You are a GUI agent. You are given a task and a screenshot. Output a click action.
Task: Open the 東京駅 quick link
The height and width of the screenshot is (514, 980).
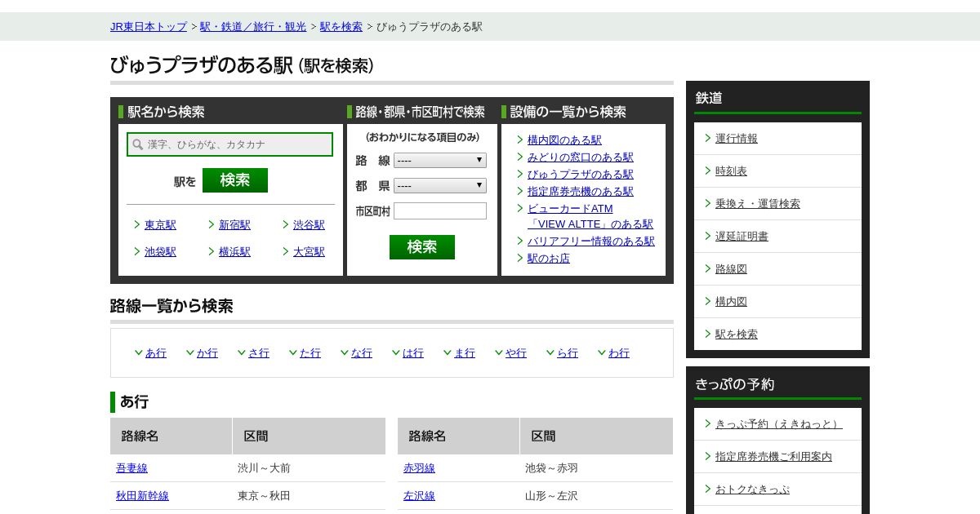point(160,225)
